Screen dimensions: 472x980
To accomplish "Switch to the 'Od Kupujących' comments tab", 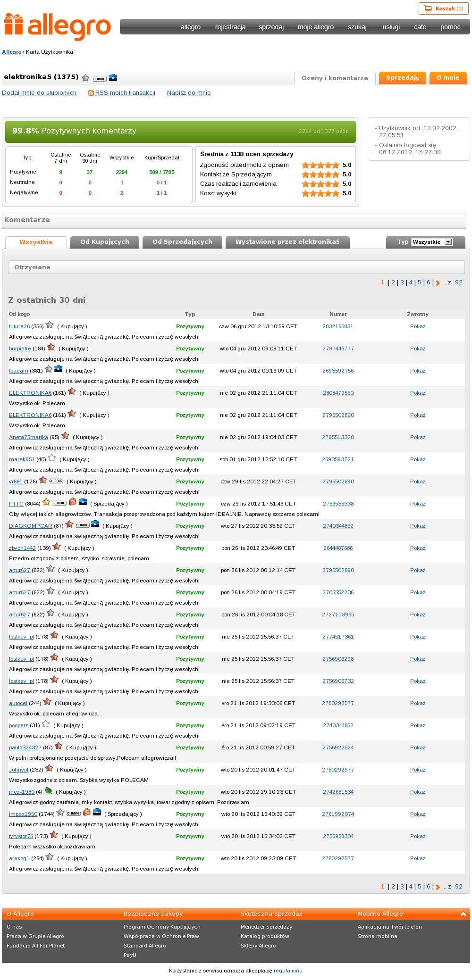I will tap(105, 242).
